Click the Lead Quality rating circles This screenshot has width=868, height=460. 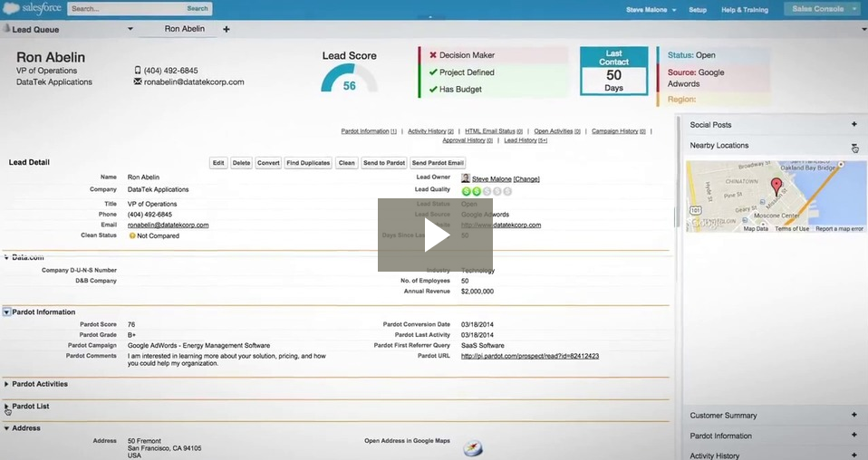click(x=487, y=191)
